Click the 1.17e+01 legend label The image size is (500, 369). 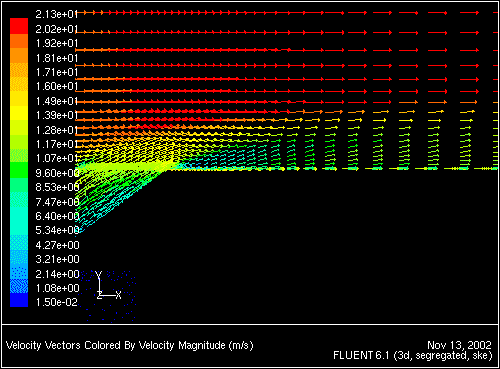coord(57,144)
